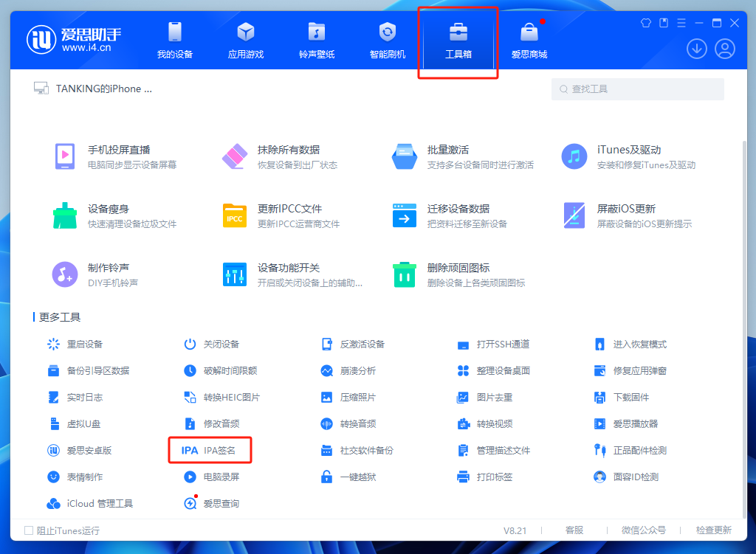
Task: Open the user account profile icon
Action: point(725,49)
